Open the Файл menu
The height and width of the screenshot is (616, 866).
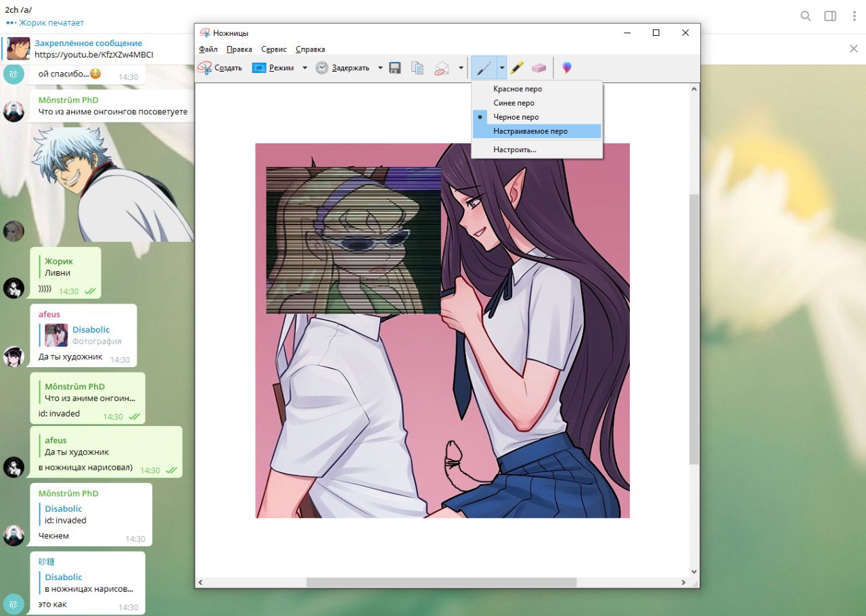[208, 49]
